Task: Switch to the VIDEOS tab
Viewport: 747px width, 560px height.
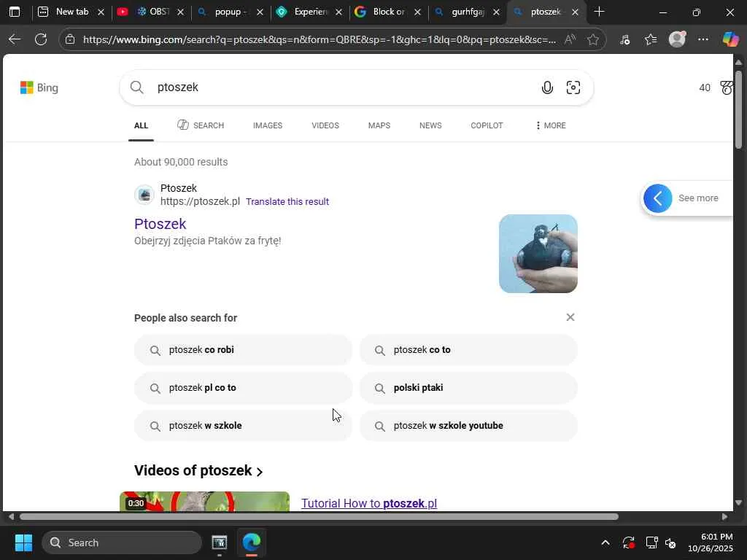Action: (325, 125)
